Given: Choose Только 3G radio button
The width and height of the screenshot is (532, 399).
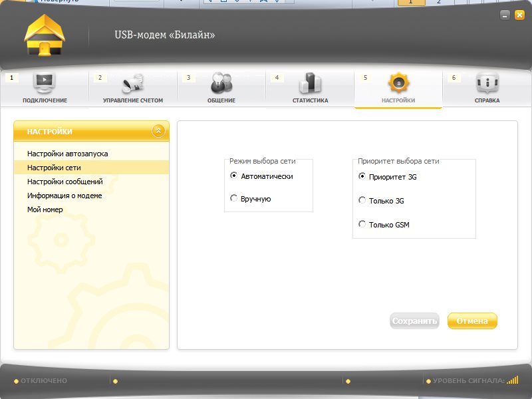Looking at the screenshot, I should tap(362, 200).
